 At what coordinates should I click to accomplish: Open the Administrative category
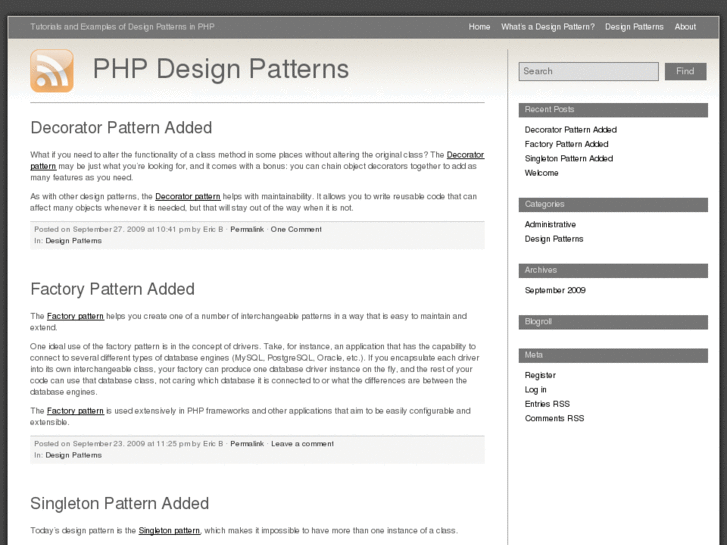pos(550,225)
